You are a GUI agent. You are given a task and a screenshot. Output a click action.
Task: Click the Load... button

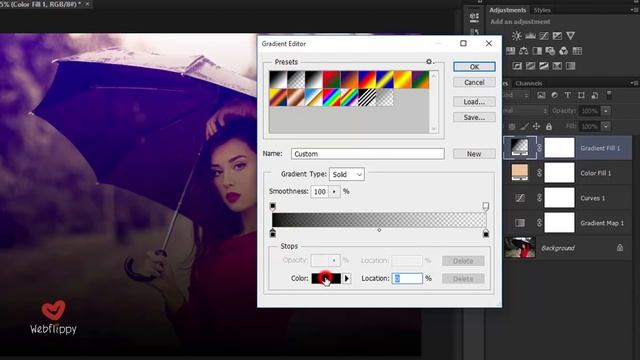coord(474,102)
